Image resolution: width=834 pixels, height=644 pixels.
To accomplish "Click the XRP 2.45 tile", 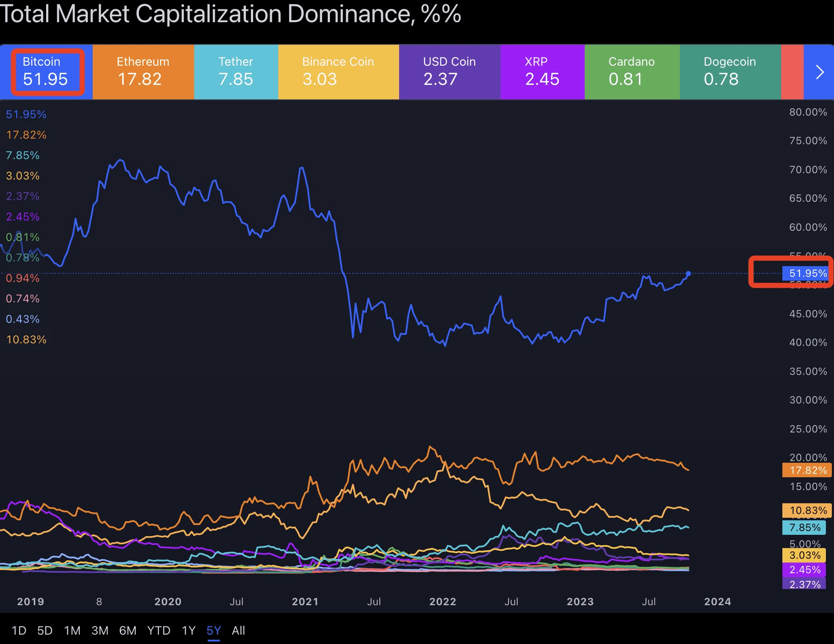I will click(x=542, y=72).
